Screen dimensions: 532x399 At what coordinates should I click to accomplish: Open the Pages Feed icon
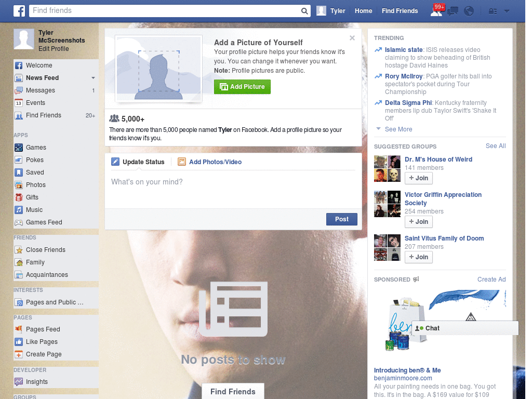pos(19,329)
